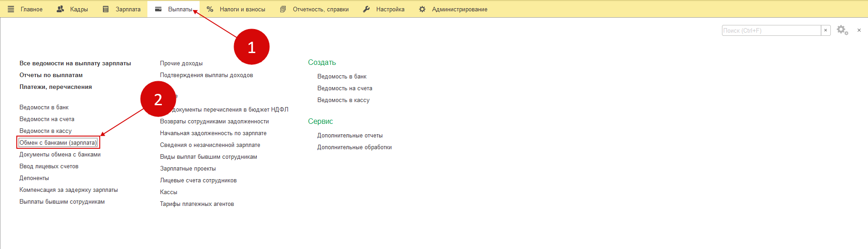
Task: Open Отчеты по выплатам
Action: coord(51,75)
